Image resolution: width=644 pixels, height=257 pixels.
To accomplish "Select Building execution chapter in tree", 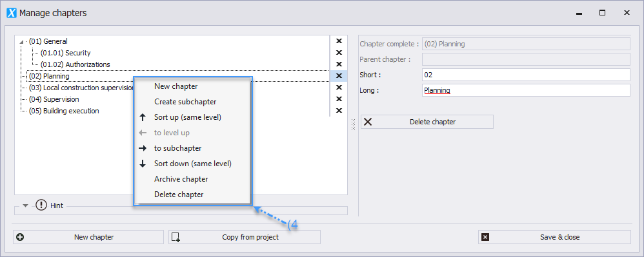I will point(64,111).
